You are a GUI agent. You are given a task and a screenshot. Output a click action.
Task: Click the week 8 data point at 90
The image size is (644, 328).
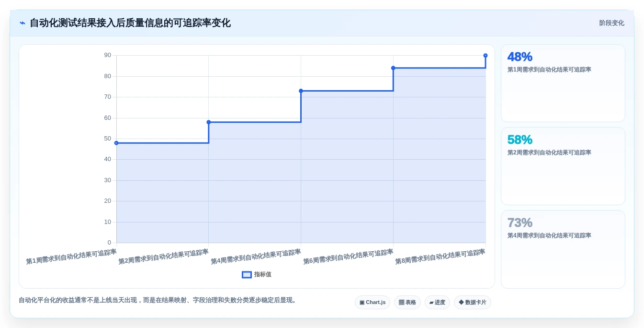click(486, 56)
